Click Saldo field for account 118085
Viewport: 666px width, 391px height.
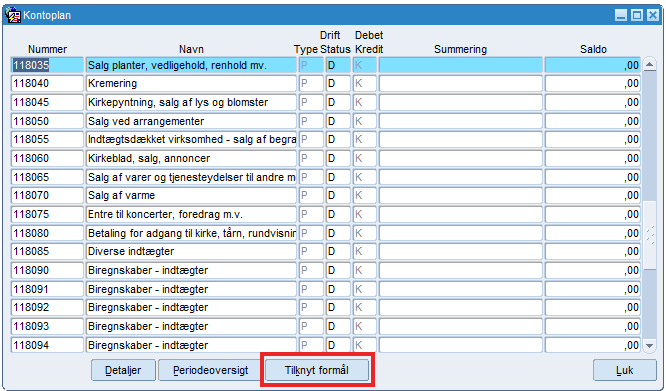click(x=593, y=252)
